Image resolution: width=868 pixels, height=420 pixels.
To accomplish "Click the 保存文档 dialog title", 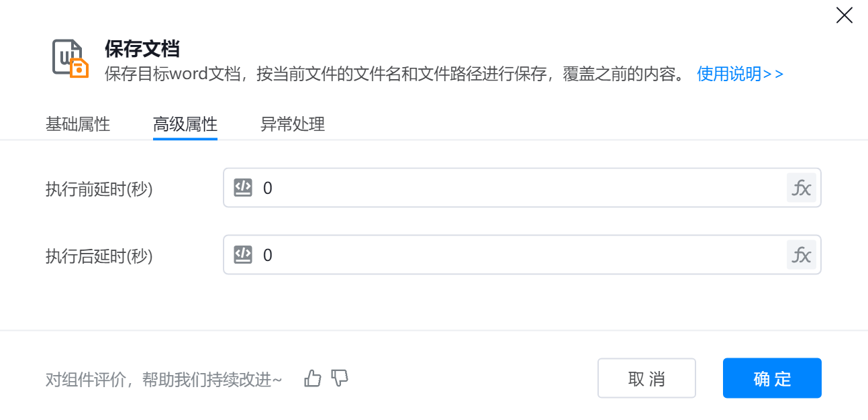I will tap(142, 48).
